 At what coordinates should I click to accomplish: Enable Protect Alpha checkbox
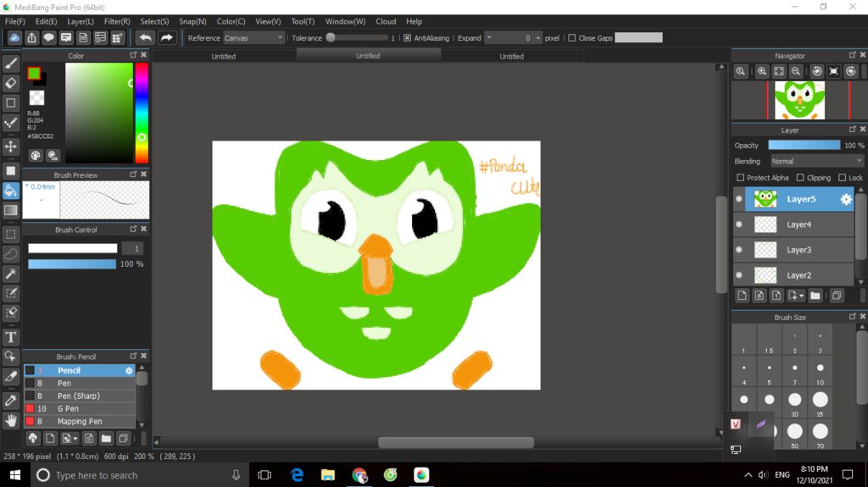(740, 178)
